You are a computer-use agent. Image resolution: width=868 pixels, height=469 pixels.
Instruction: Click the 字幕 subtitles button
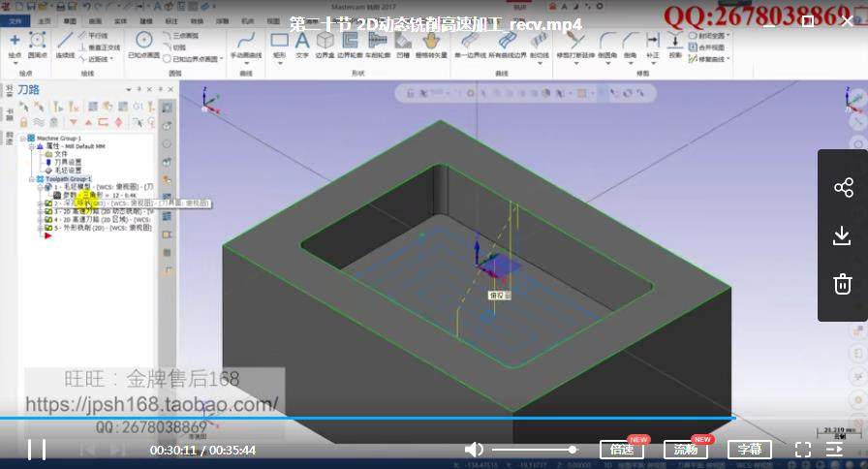point(750,450)
